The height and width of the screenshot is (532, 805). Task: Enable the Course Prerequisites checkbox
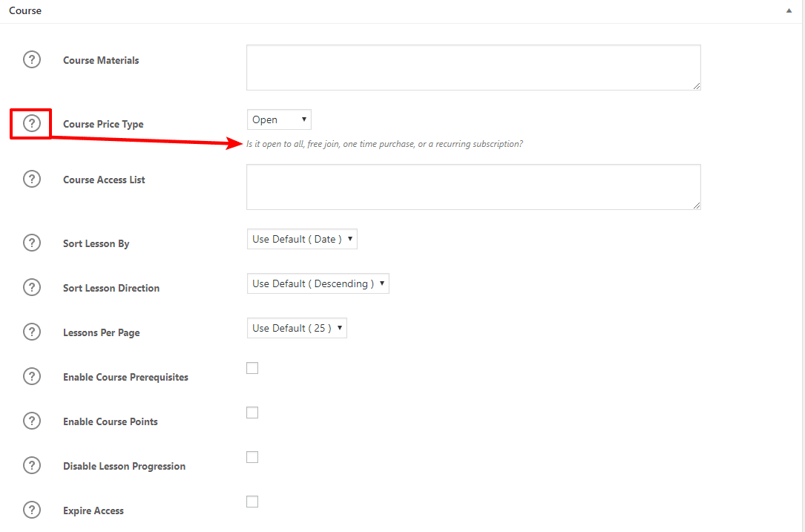pyautogui.click(x=252, y=367)
